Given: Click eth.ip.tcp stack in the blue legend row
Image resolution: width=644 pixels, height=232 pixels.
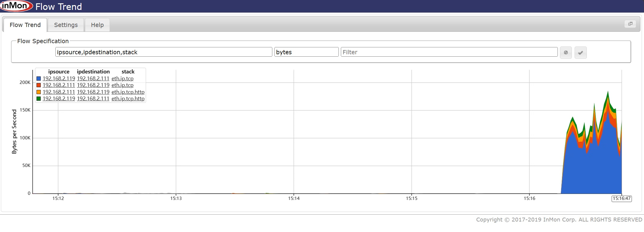Looking at the screenshot, I should coord(122,79).
